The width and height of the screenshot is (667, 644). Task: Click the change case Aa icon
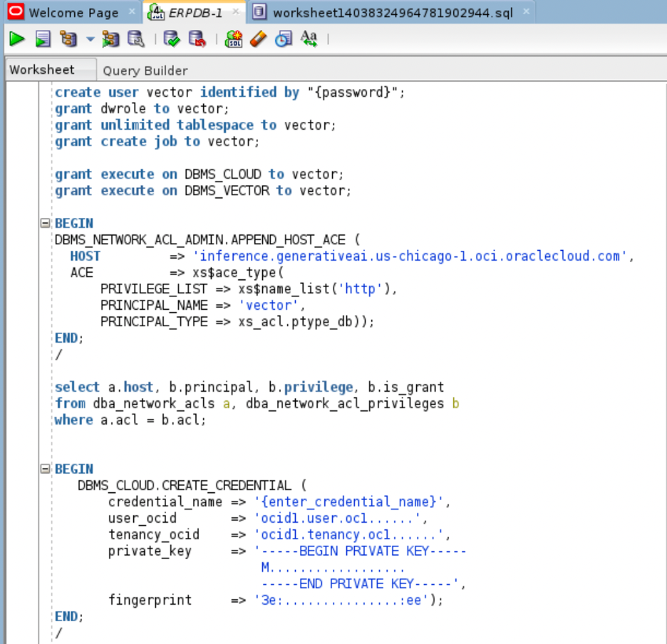309,39
